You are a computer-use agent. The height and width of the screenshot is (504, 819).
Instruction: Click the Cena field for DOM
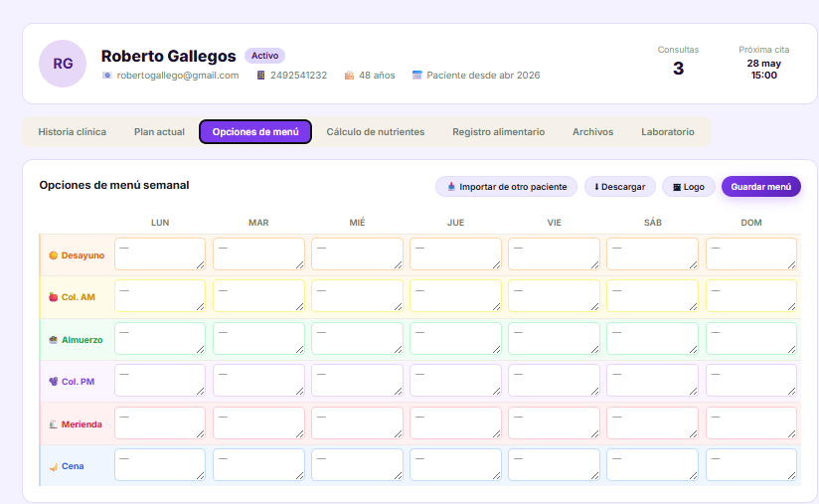coord(751,465)
